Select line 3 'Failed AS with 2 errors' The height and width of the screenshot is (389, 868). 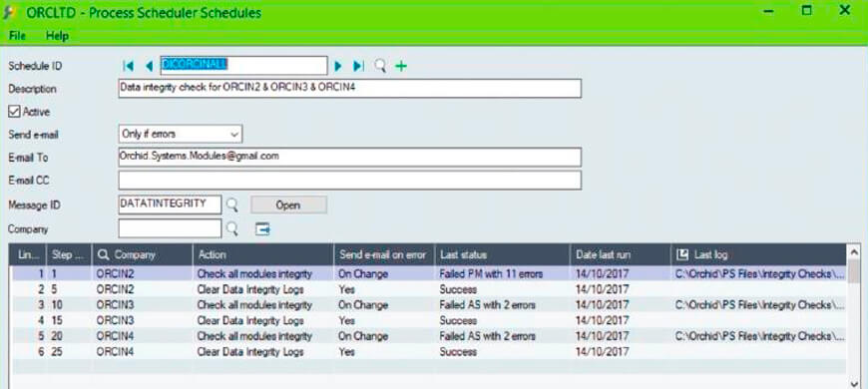[x=502, y=305]
